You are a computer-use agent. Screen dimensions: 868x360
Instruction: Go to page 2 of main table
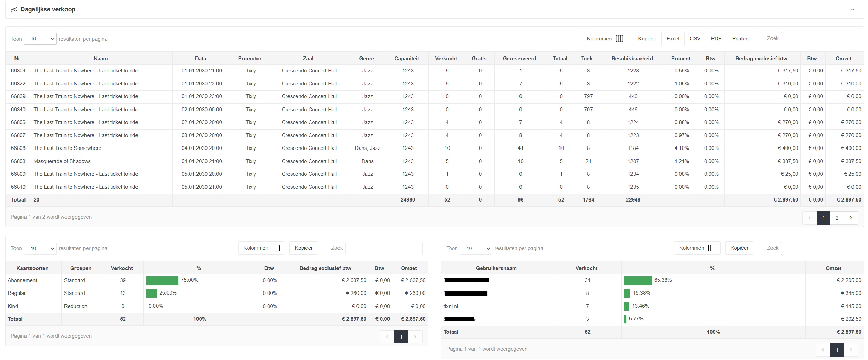(837, 218)
